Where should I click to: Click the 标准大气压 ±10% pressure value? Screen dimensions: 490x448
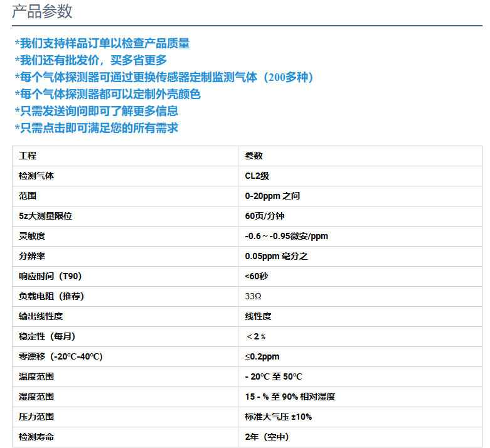279,417
